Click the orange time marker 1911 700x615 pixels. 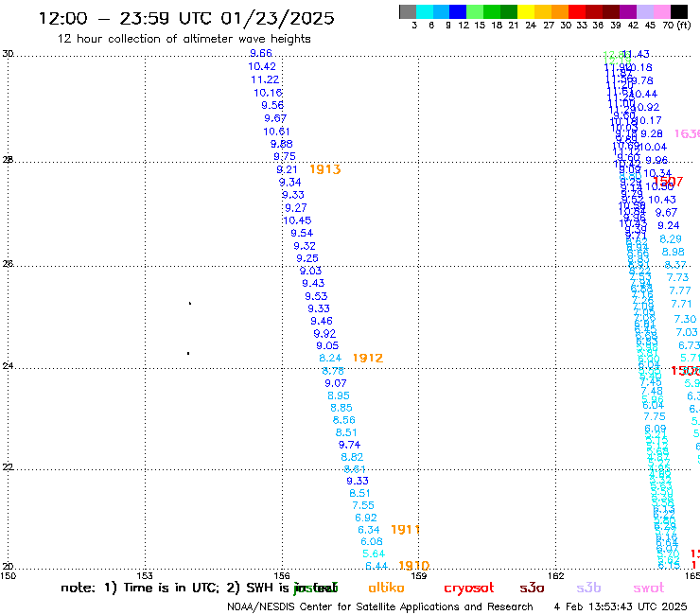(406, 530)
